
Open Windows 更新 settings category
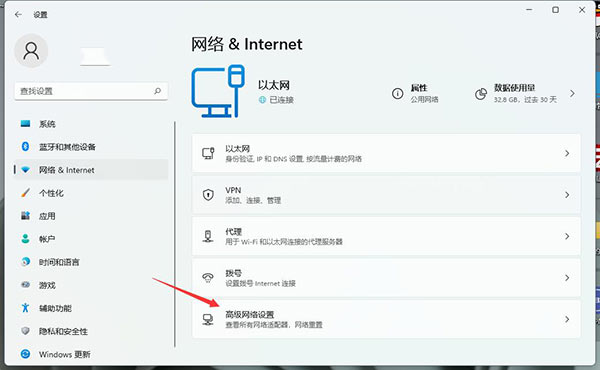coord(91,354)
